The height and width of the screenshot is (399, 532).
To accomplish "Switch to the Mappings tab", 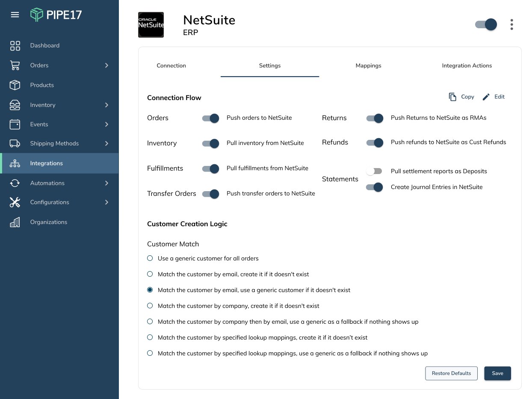I will pyautogui.click(x=368, y=66).
